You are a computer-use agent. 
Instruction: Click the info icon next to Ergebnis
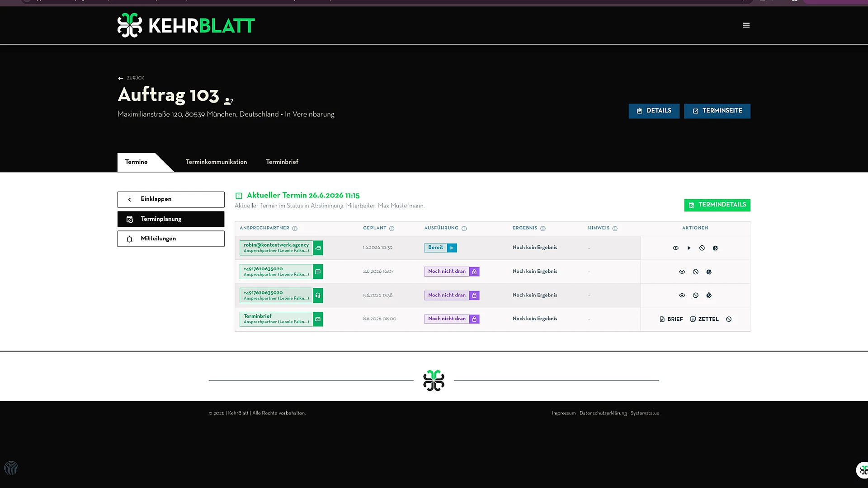pos(543,229)
